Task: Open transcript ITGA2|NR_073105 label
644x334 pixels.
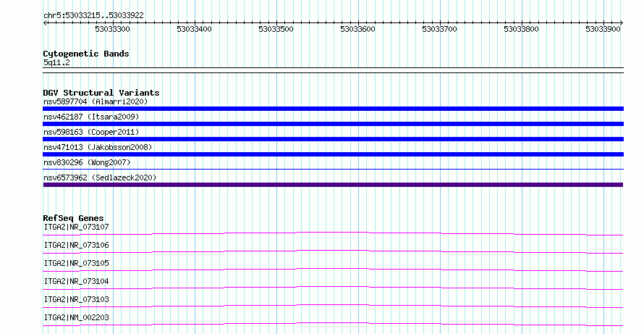Action: pos(77,263)
